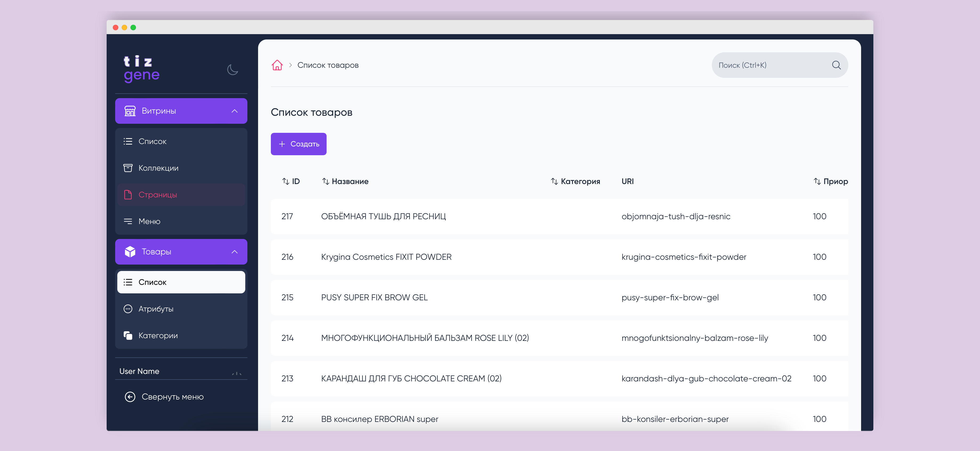Open the Атрибуты menu item

pyautogui.click(x=181, y=309)
